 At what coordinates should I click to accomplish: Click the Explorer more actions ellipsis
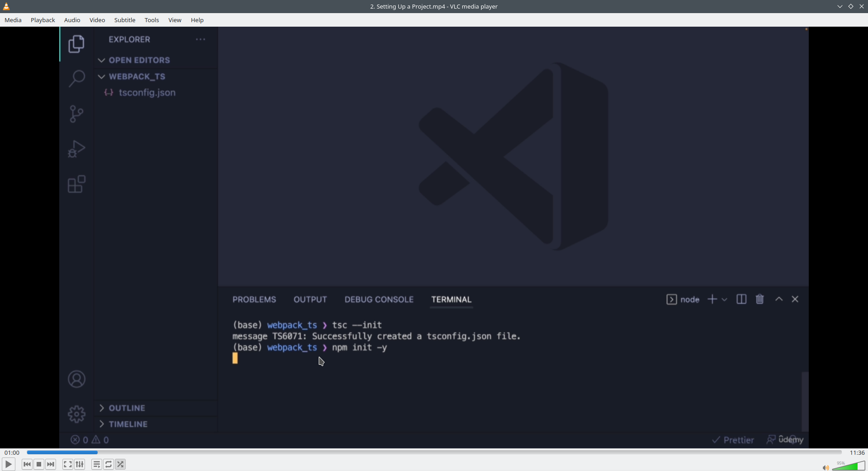click(x=201, y=39)
